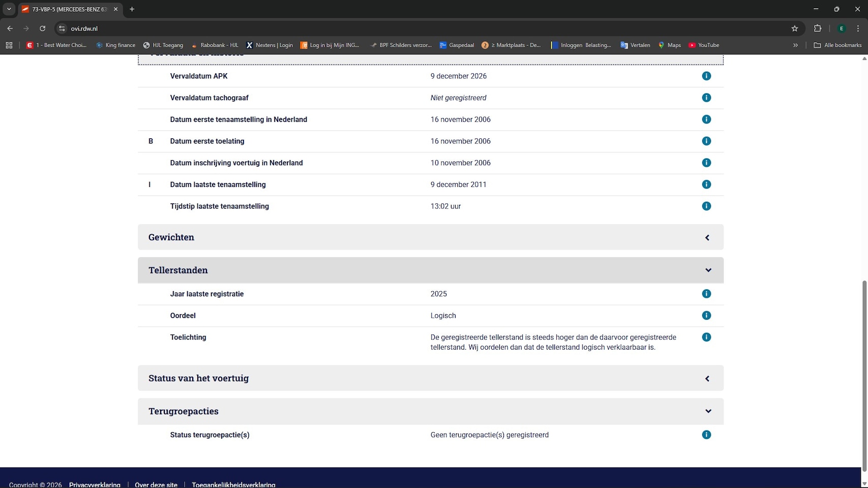Show info for Status terugroepactie(s)

coord(706,435)
